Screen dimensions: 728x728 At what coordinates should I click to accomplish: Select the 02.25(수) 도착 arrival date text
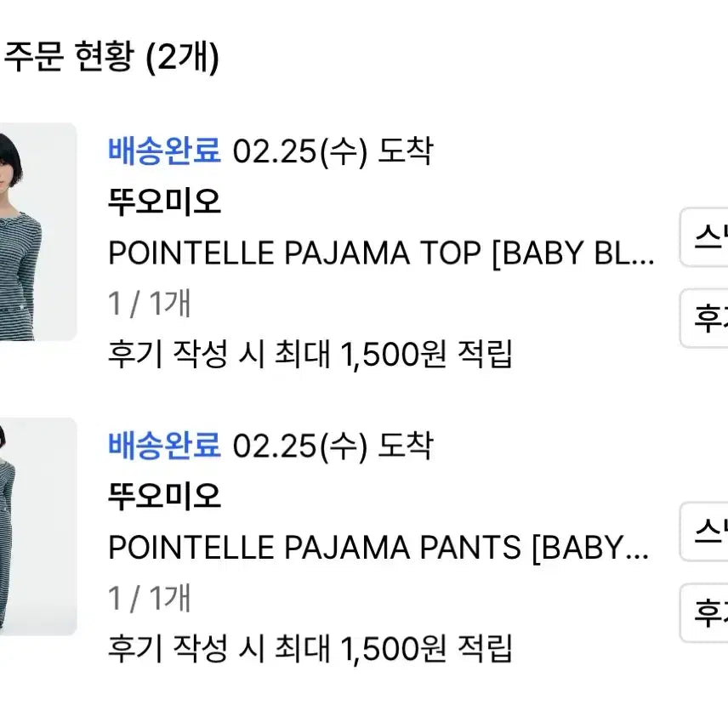click(336, 153)
